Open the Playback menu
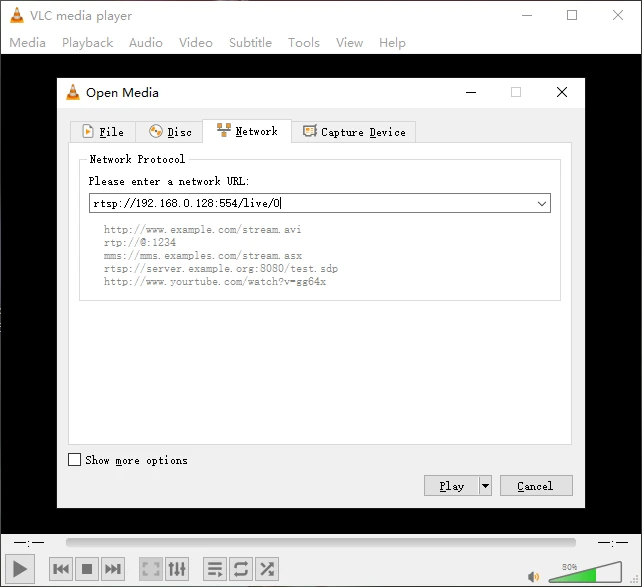 87,43
